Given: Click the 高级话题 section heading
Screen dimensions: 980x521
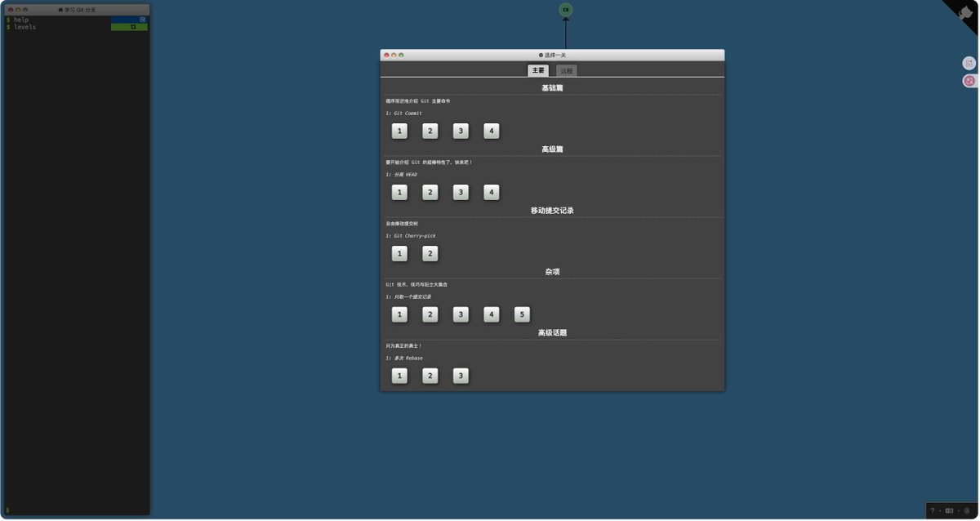Looking at the screenshot, I should (x=552, y=332).
